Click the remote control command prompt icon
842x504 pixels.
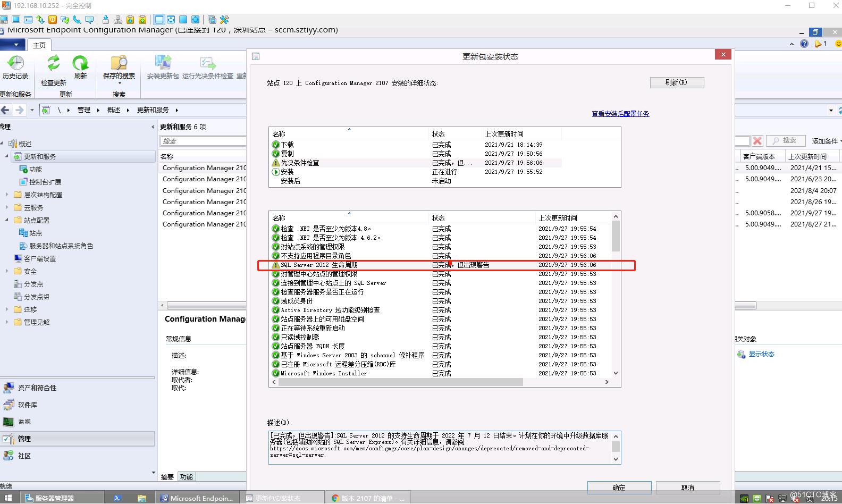(x=28, y=20)
